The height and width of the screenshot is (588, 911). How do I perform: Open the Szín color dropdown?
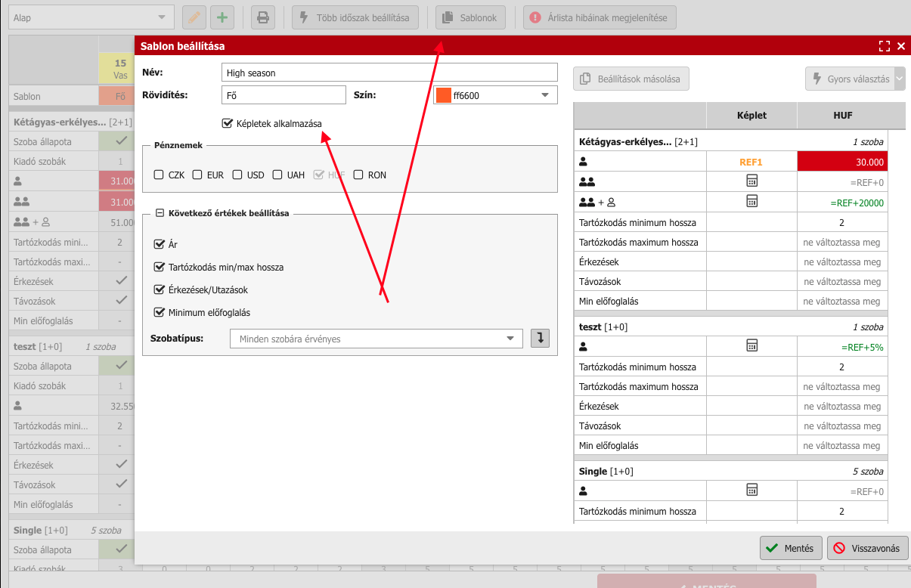[545, 95]
